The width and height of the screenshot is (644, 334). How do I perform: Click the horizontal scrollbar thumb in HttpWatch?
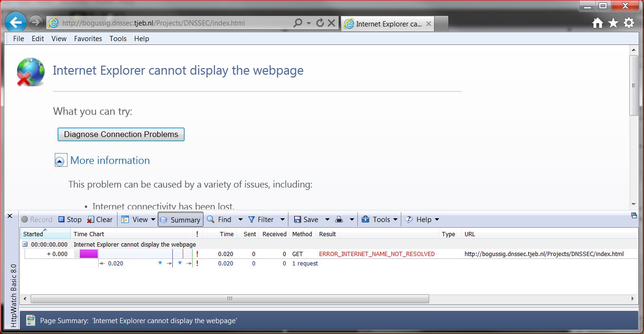(x=230, y=299)
